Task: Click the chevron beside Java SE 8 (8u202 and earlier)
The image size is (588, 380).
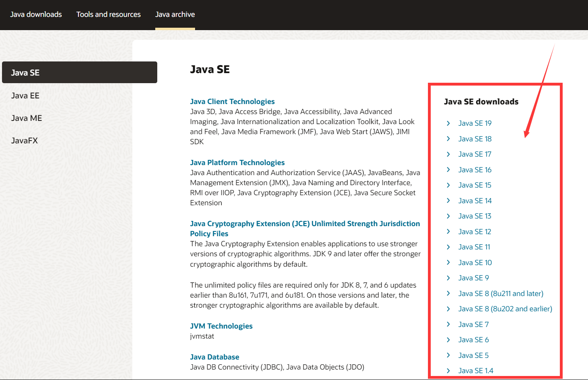Action: coord(448,309)
